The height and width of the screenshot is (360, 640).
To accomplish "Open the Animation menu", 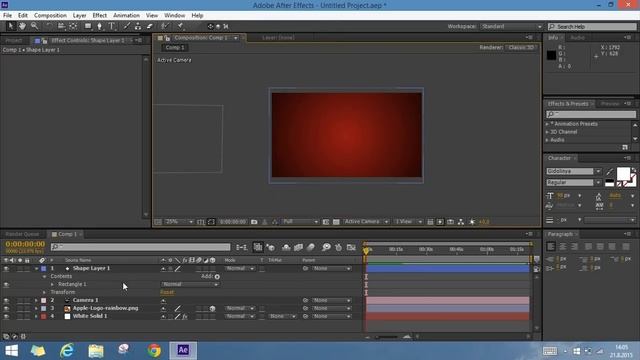I will click(x=126, y=16).
